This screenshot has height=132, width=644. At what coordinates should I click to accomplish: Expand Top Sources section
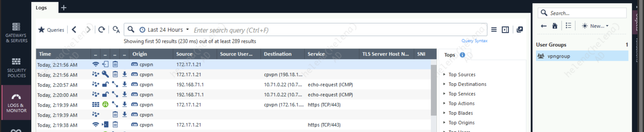[462, 75]
